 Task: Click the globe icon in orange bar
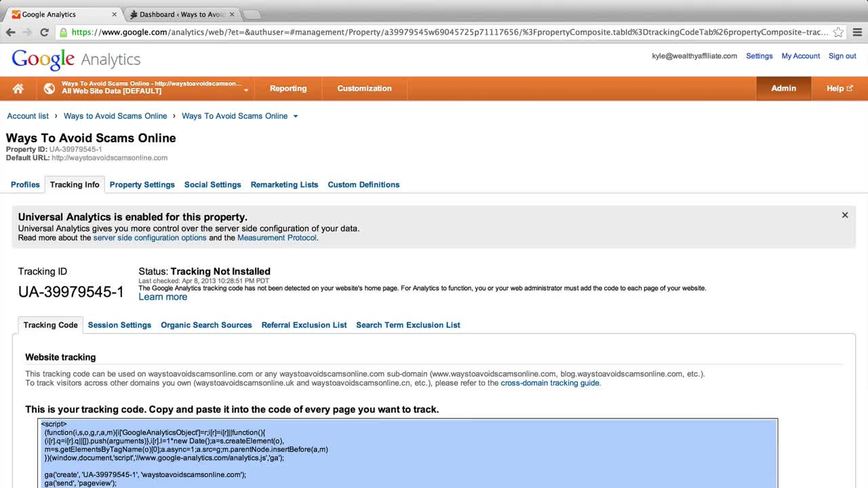coord(49,88)
